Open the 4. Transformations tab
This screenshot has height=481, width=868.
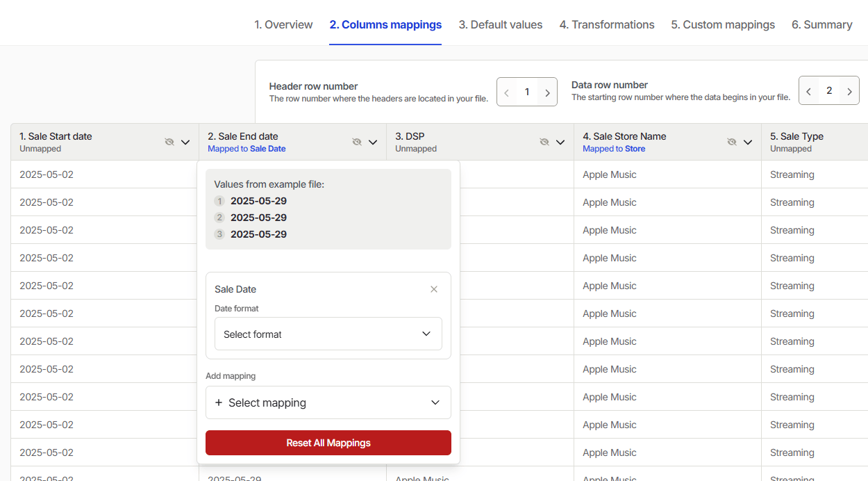click(607, 24)
